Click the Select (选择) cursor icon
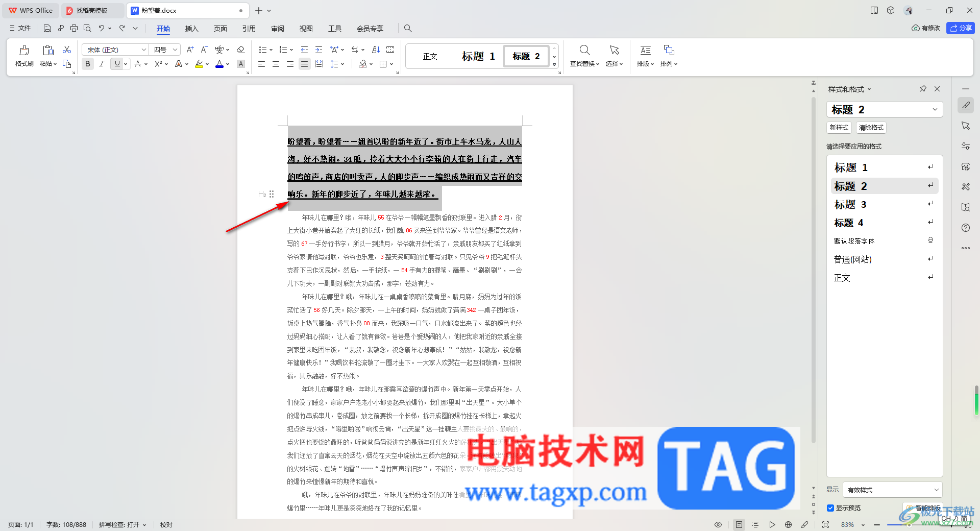Viewport: 980px width, 531px height. 614,50
